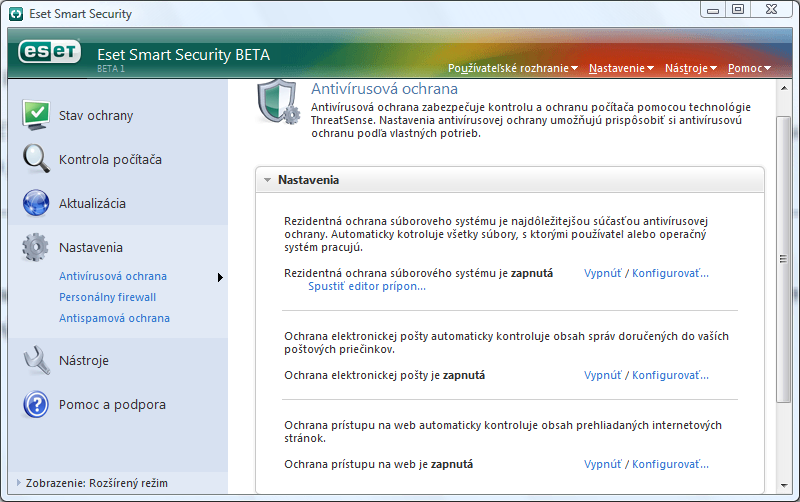Image resolution: width=800 pixels, height=502 pixels.
Task: Click Konfigurovať for rezidentná ochrana
Action: [x=670, y=273]
